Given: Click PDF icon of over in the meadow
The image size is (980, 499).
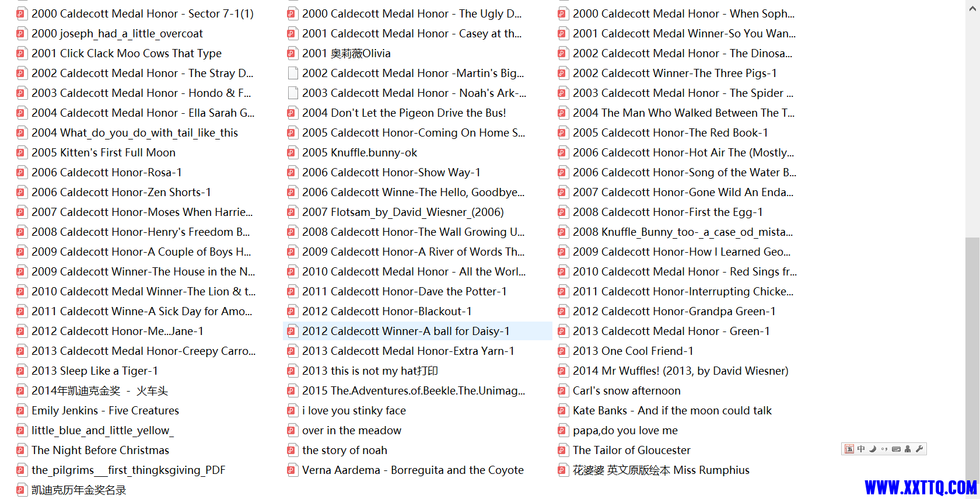Looking at the screenshot, I should pyautogui.click(x=292, y=430).
